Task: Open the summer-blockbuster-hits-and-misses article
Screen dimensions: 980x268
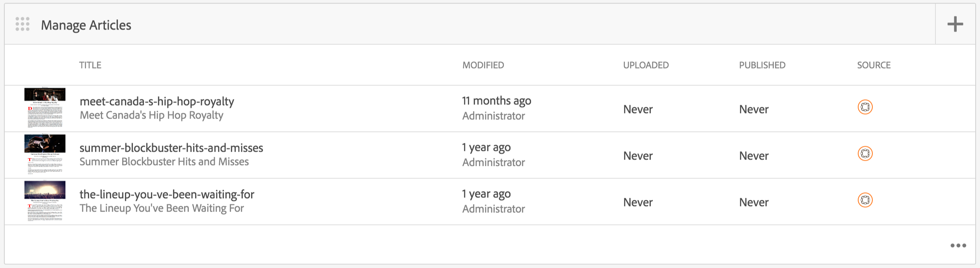Action: [171, 148]
